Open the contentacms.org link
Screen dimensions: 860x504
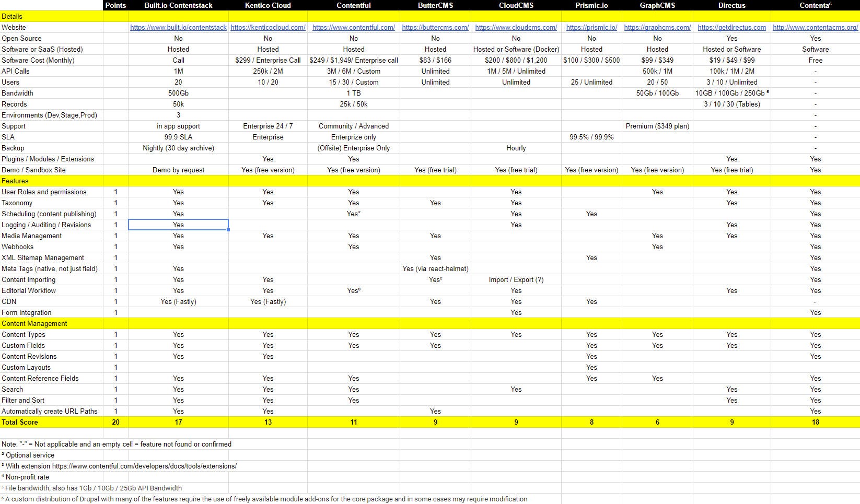tap(816, 27)
